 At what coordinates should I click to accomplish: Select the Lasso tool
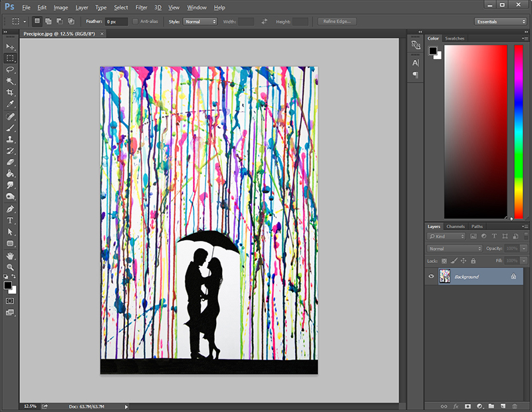[10, 70]
